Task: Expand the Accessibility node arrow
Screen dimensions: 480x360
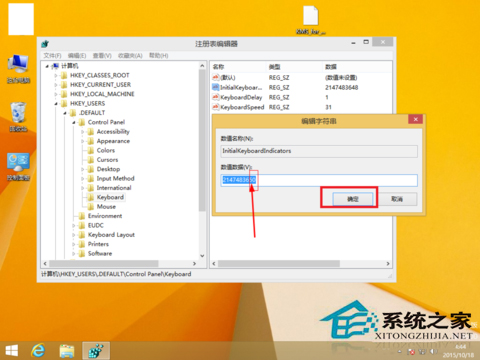Action: pyautogui.click(x=83, y=132)
